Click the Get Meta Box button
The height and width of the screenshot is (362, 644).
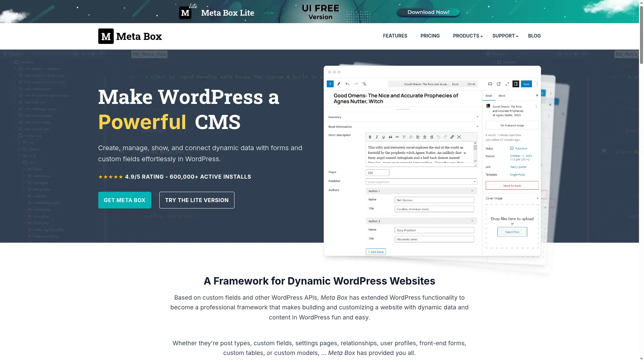click(125, 200)
